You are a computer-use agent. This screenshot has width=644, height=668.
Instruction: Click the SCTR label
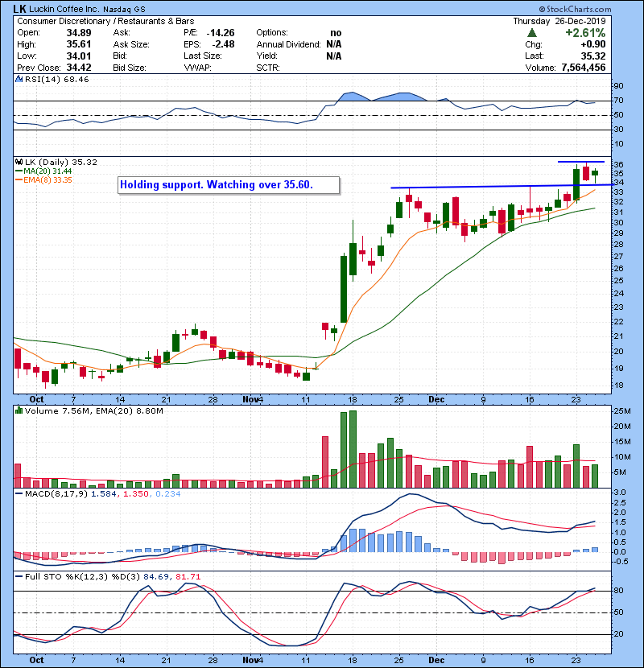tap(268, 68)
